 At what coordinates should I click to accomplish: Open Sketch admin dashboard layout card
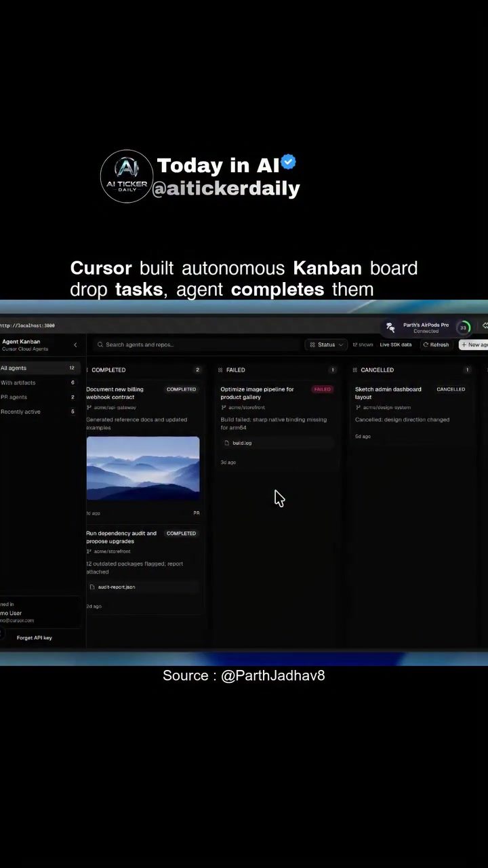[x=411, y=413]
